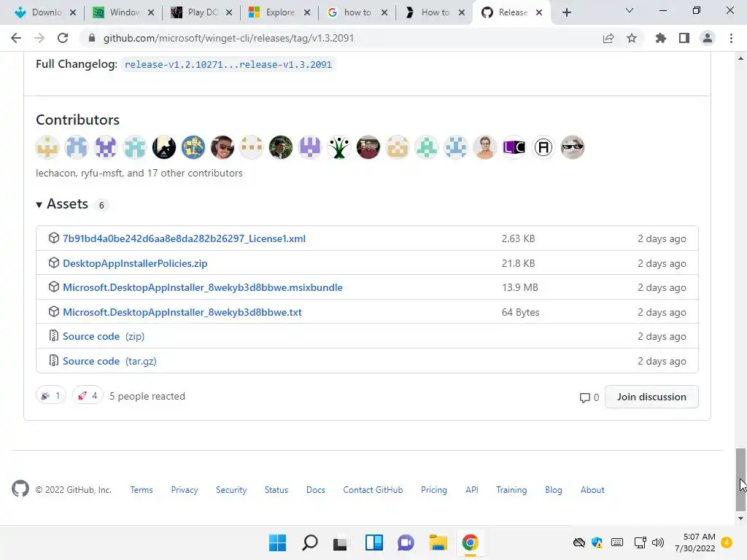
Task: Click the page vertical scrollbar thumb
Action: (740, 479)
